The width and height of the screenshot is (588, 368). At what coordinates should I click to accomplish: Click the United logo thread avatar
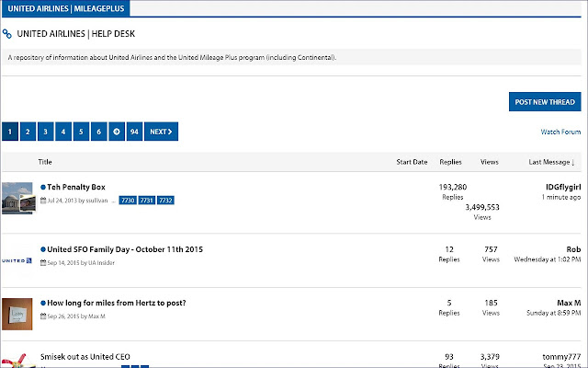click(18, 260)
